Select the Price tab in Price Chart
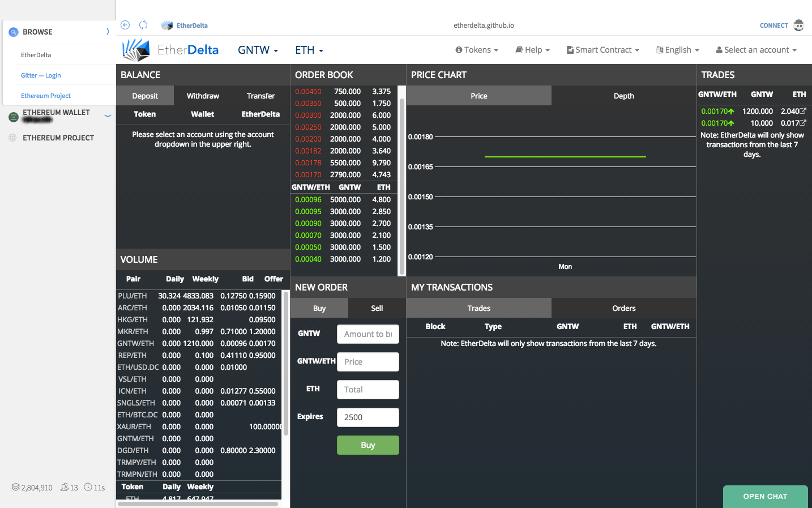The height and width of the screenshot is (508, 812). pos(479,96)
